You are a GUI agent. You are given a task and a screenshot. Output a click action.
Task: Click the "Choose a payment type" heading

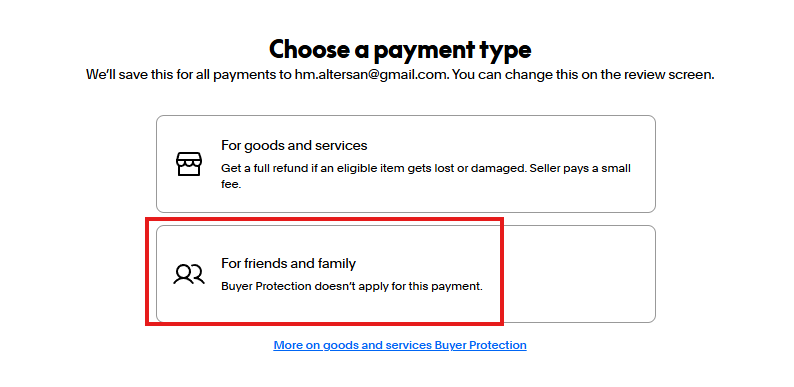[400, 49]
